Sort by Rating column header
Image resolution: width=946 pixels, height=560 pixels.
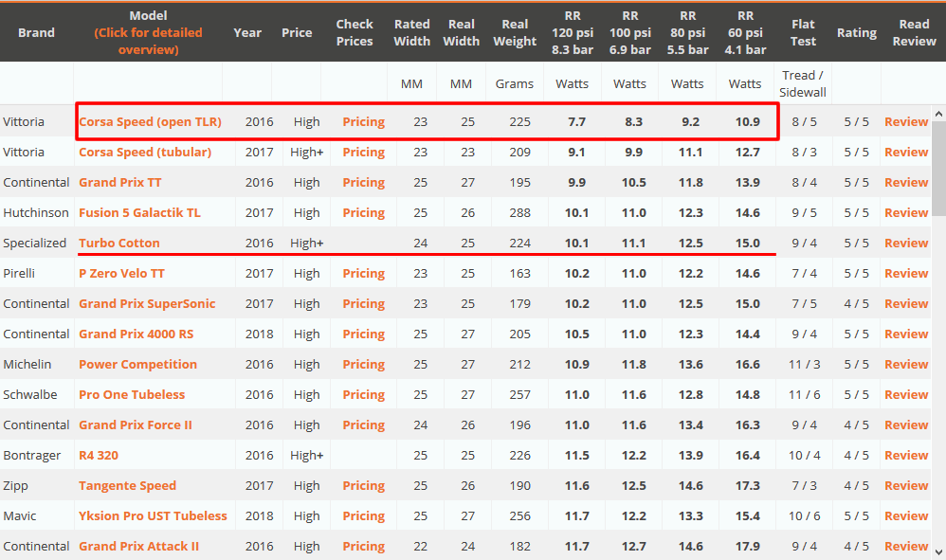(x=857, y=32)
